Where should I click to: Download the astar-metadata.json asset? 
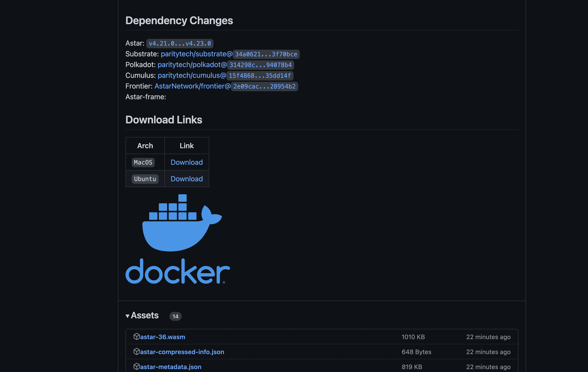coord(171,367)
